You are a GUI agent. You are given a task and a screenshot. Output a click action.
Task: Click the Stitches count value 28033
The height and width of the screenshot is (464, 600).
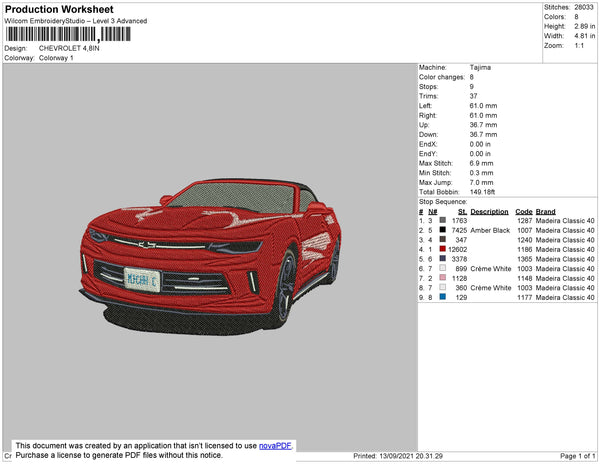point(584,8)
